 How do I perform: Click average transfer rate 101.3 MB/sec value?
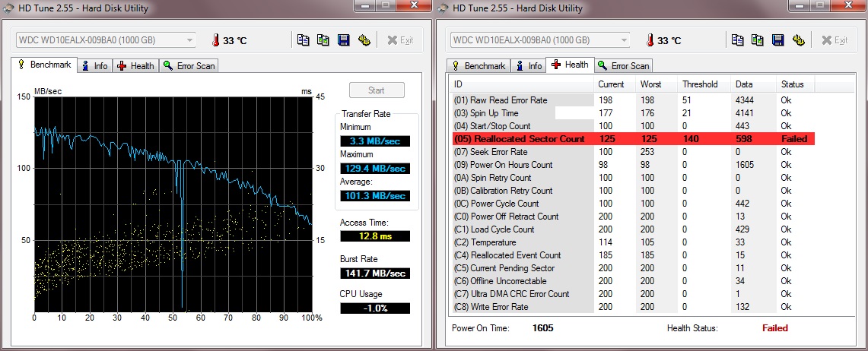pyautogui.click(x=375, y=196)
